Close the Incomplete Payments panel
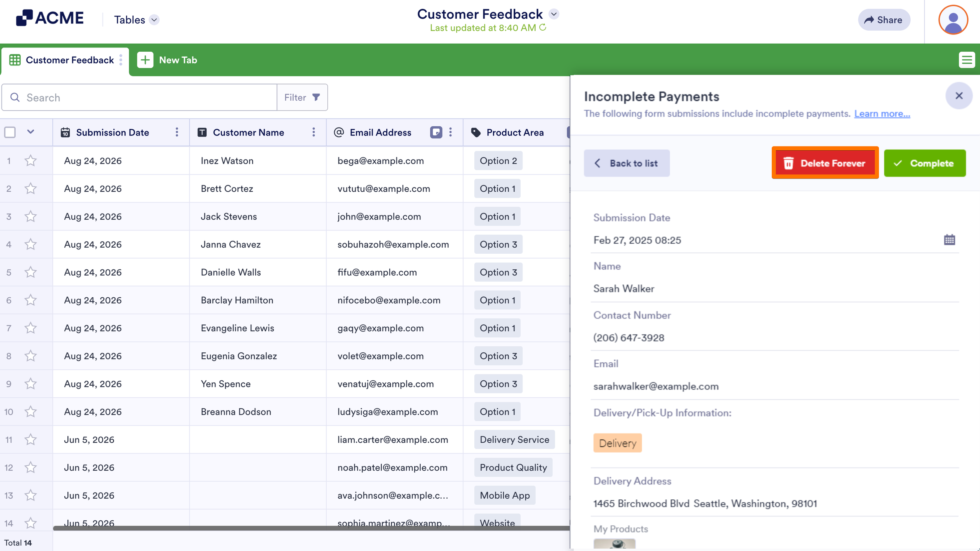980x551 pixels. [959, 96]
